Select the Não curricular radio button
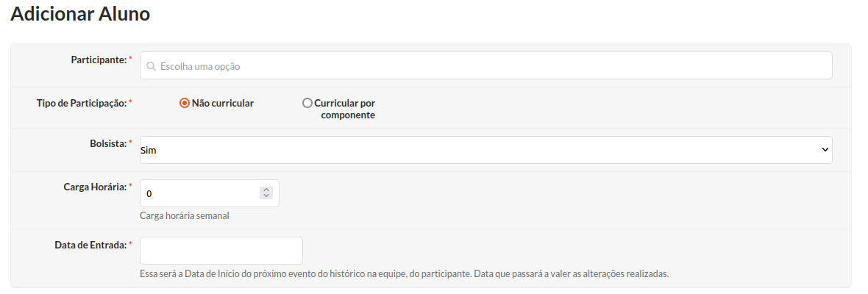 (185, 103)
